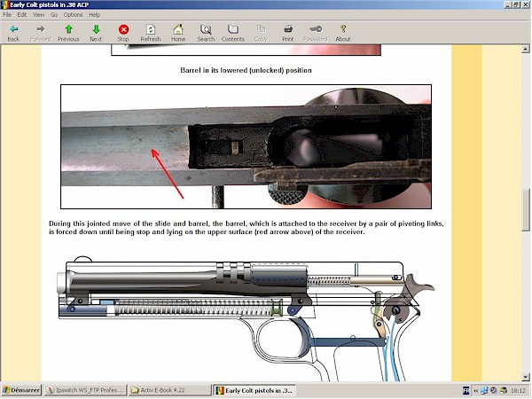
Task: Open the View menu
Action: click(x=39, y=14)
